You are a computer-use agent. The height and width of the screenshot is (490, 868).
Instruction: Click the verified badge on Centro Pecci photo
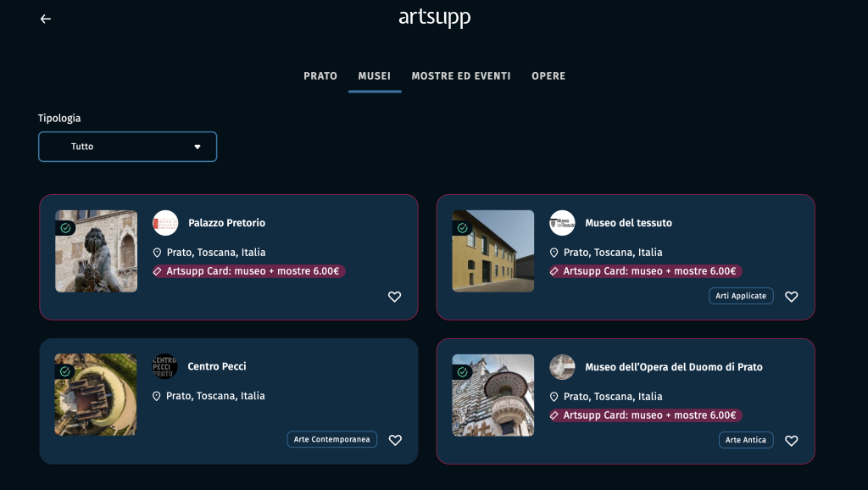64,371
